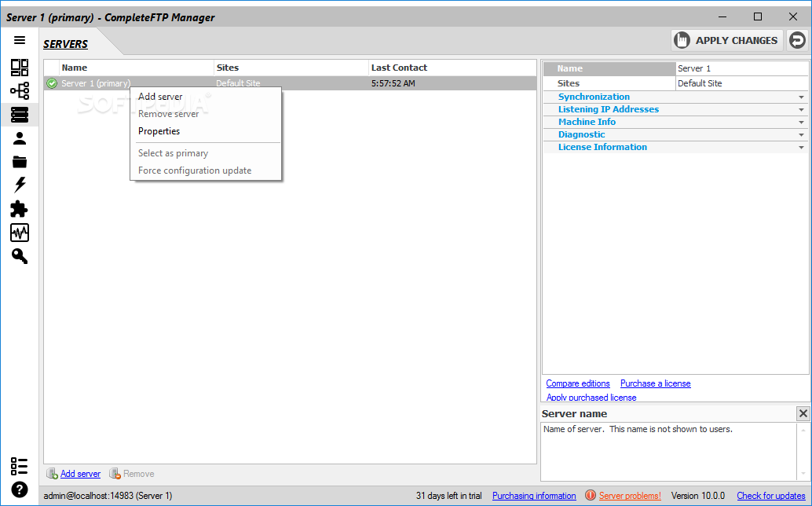The image size is (812, 506).
Task: Open the hamburger menu icon
Action: pyautogui.click(x=20, y=40)
